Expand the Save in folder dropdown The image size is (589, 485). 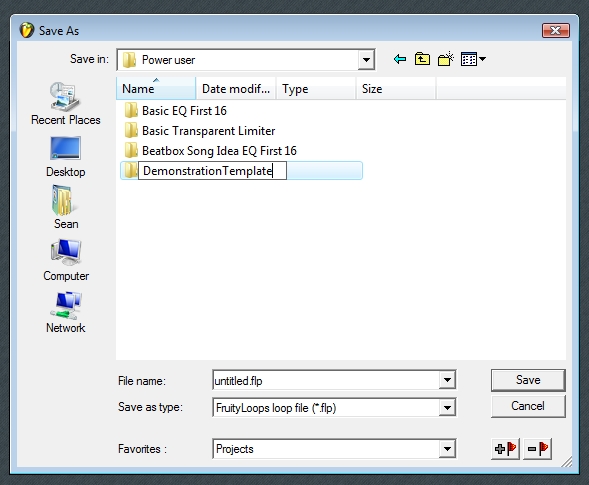(366, 60)
